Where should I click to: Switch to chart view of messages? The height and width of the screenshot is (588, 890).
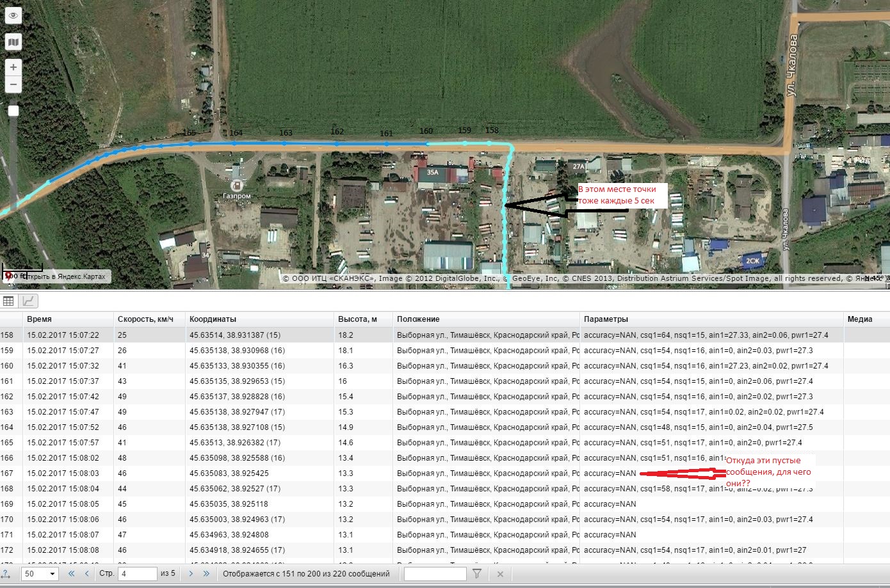[28, 301]
